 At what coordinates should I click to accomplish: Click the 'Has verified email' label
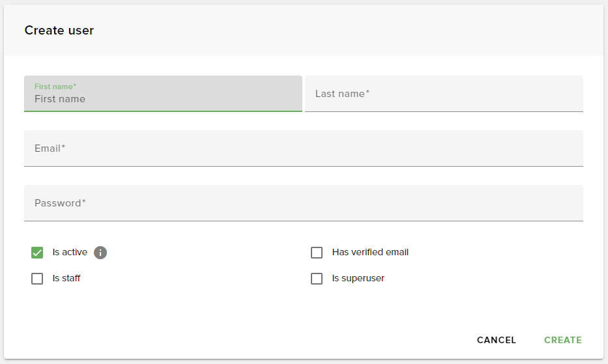click(x=370, y=253)
